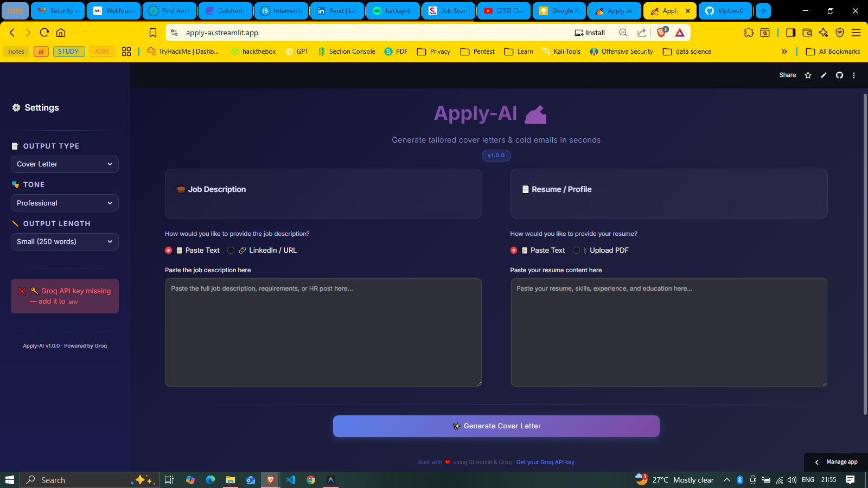Viewport: 868px width, 488px height.
Task: Select Paste Text for job description
Action: [193, 251]
